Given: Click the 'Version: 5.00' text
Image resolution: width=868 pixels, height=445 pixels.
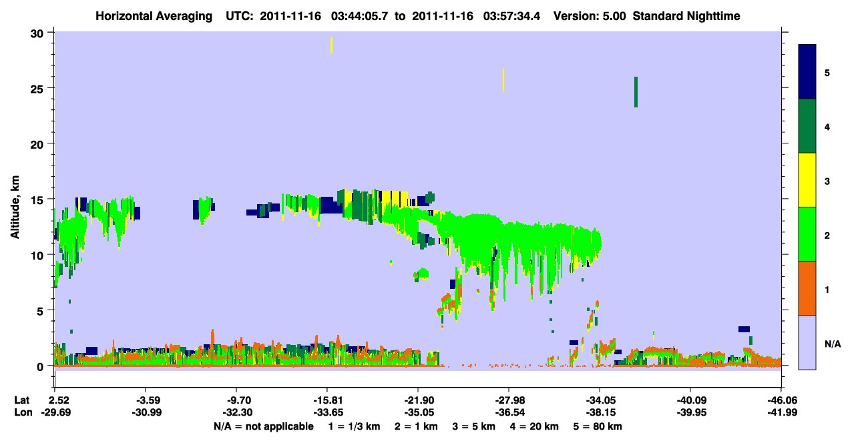Looking at the screenshot, I should [588, 15].
